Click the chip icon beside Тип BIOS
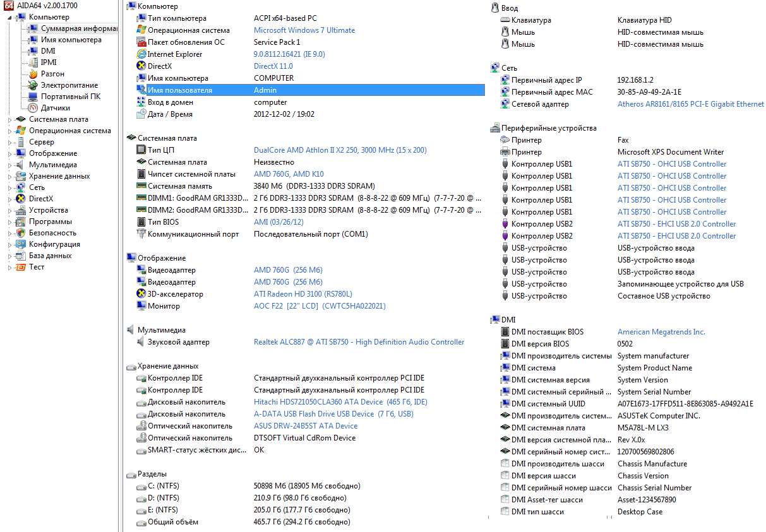This screenshot has width=766, height=532. point(141,222)
